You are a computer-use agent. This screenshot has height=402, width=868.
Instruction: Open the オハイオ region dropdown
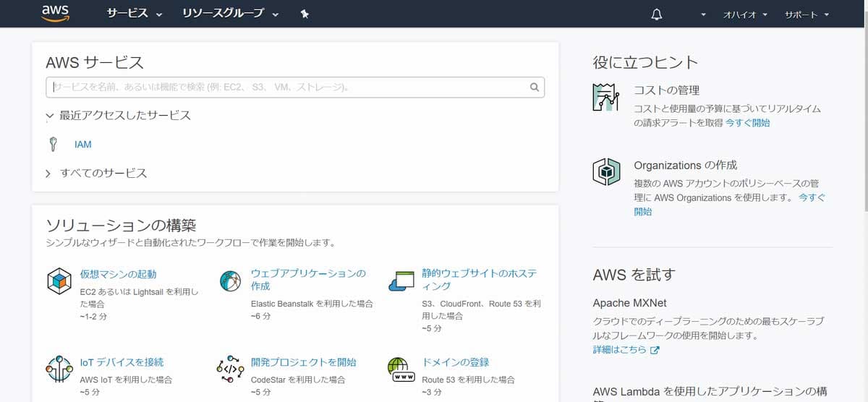pyautogui.click(x=745, y=14)
